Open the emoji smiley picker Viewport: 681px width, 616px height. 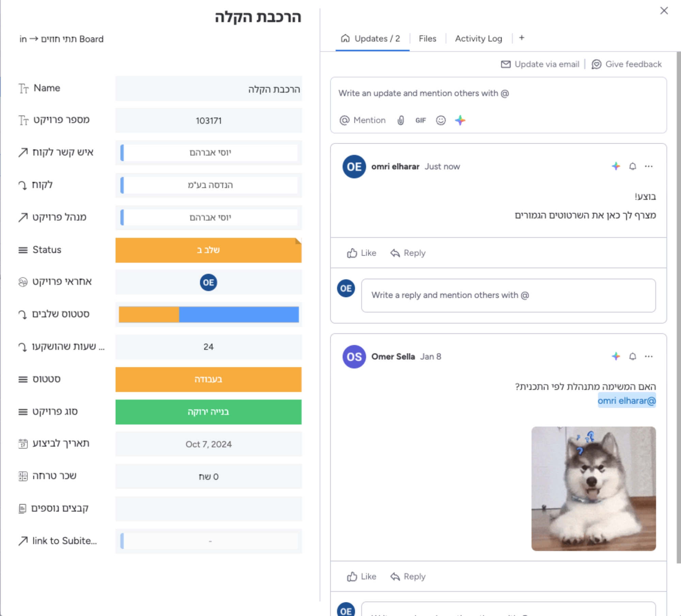[x=441, y=120]
